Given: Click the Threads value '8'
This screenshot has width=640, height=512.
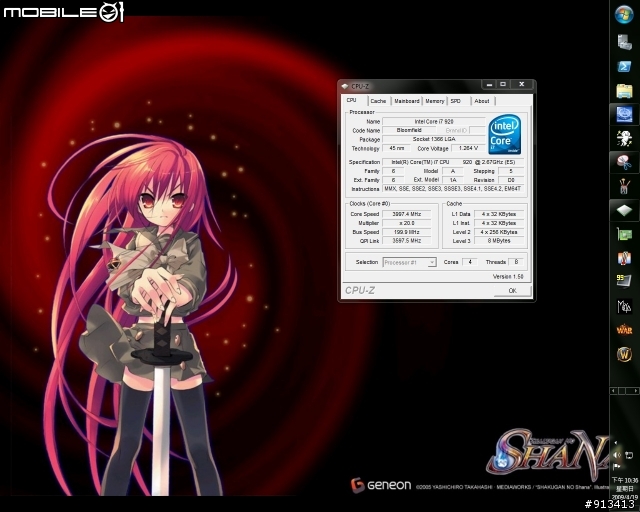Looking at the screenshot, I should (516, 262).
